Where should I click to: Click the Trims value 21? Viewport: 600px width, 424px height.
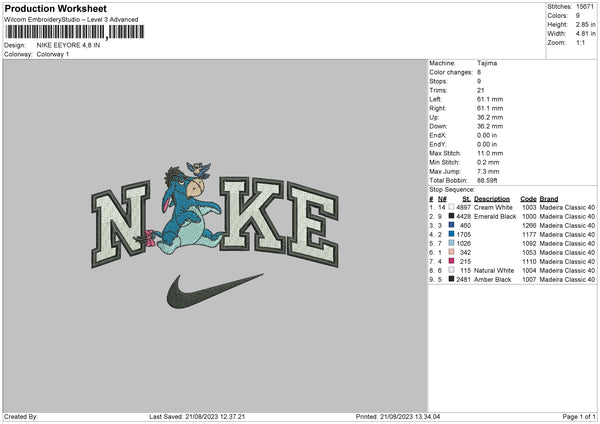pos(481,90)
